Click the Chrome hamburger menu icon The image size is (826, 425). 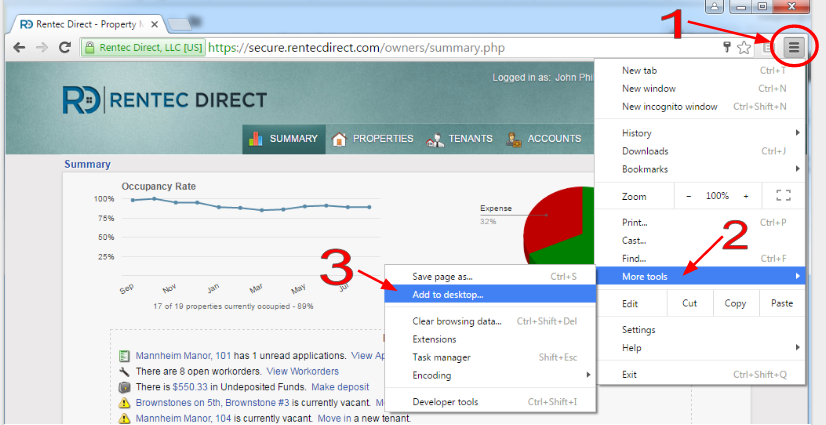(x=795, y=47)
